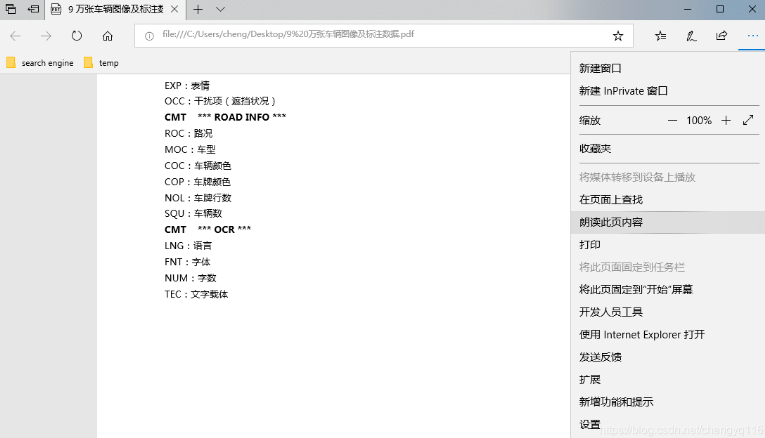This screenshot has height=438, width=765.
Task: Enter full screen with the diagonal arrow icon
Action: (x=748, y=120)
